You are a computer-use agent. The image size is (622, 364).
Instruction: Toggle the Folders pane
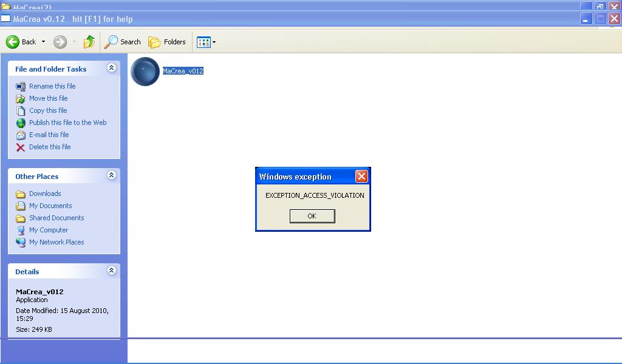[x=166, y=42]
